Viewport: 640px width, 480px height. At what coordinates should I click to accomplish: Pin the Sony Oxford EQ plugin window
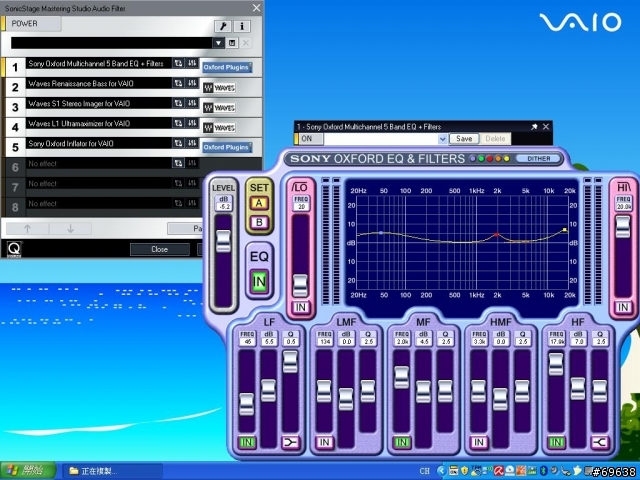(534, 127)
